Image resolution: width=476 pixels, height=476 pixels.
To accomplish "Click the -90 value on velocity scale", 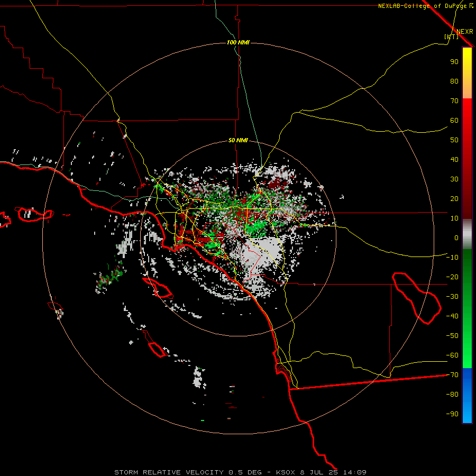I will click(x=452, y=414).
